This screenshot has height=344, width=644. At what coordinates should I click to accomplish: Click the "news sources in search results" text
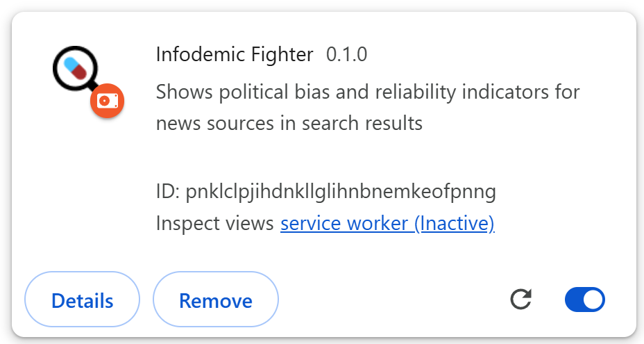coord(289,124)
